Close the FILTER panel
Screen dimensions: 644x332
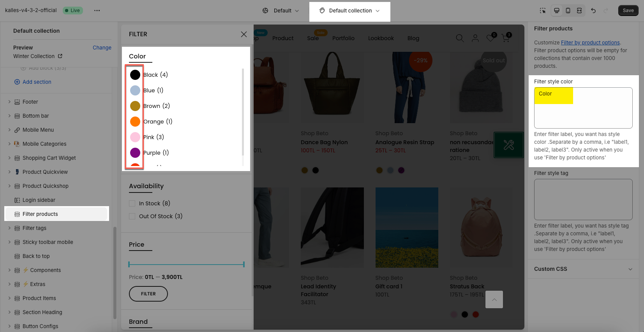[x=244, y=34]
